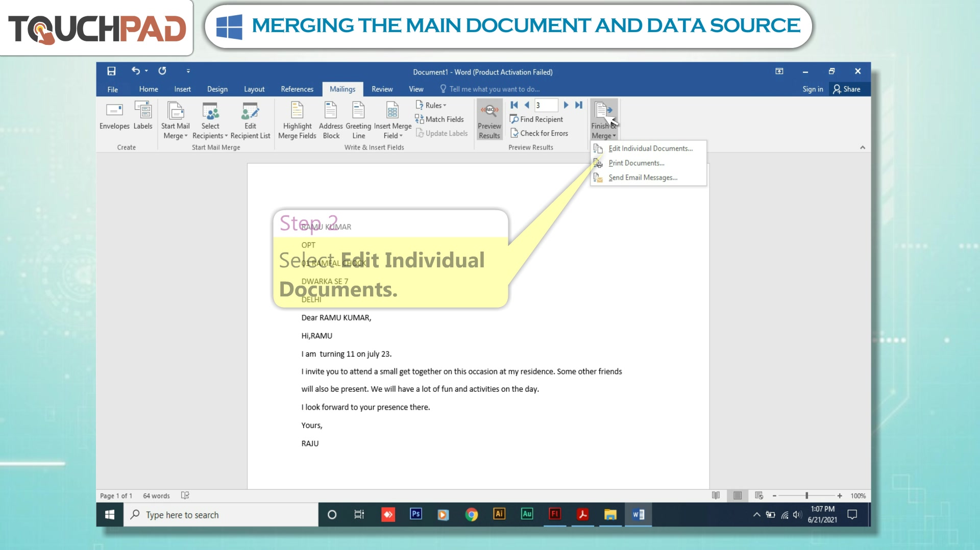Click the Greeting Line icon

358,120
